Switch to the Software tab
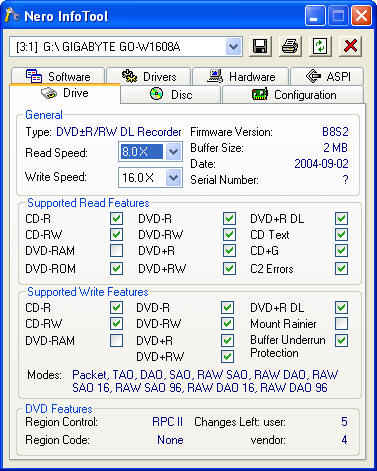This screenshot has width=377, height=471. pos(58,76)
